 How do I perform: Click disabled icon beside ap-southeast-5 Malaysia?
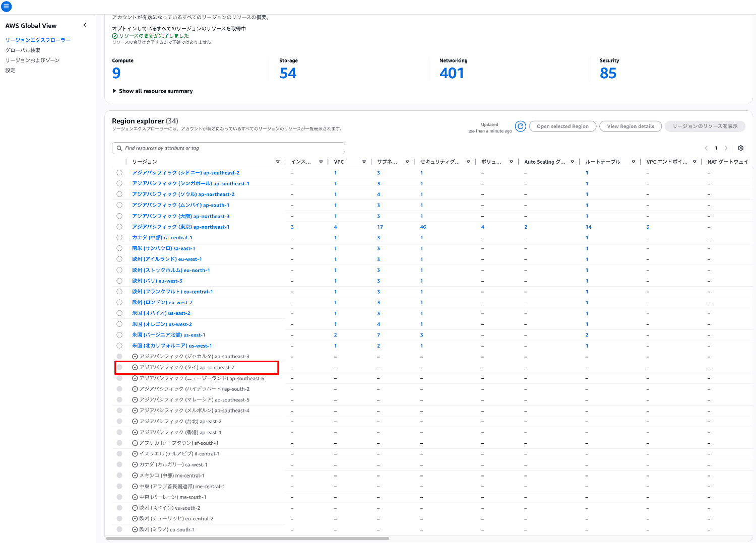pyautogui.click(x=135, y=400)
